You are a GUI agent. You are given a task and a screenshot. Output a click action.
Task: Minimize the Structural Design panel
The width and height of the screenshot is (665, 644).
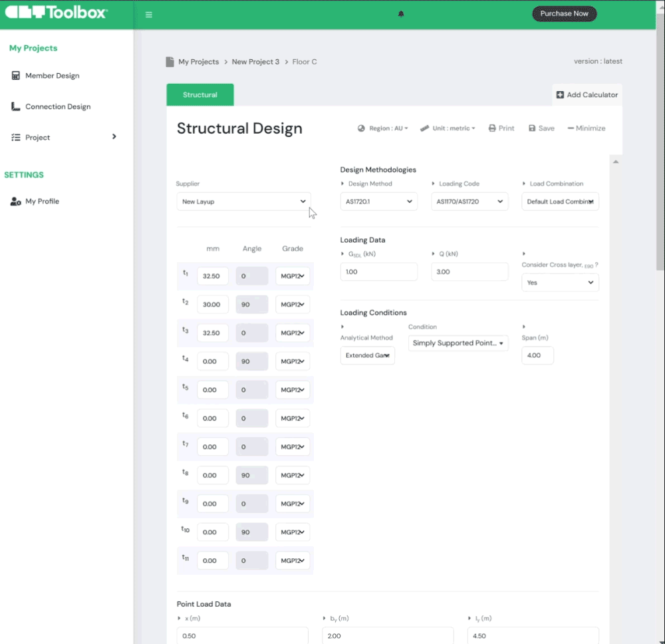coord(587,128)
